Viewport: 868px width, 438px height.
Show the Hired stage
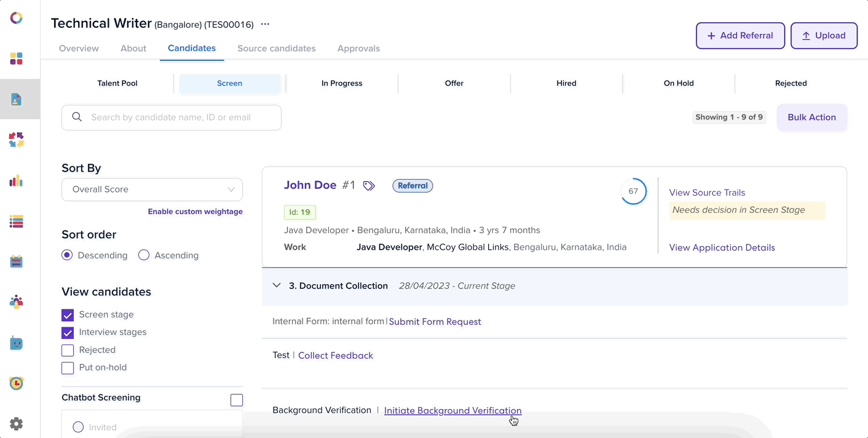coord(566,83)
